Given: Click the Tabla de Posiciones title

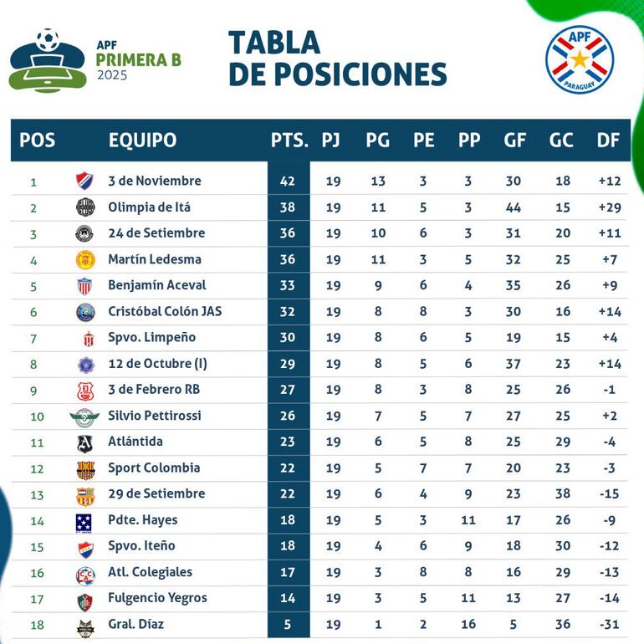Looking at the screenshot, I should 337,59.
